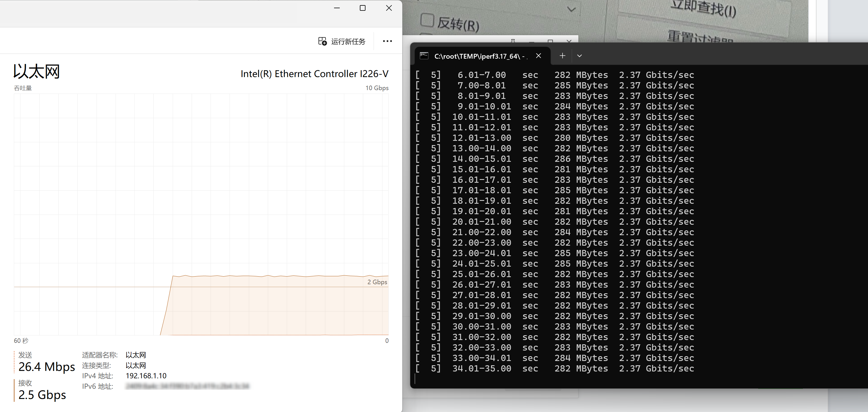Click the 运行新任务 label
Viewport: 868px width, 412px height.
click(348, 41)
